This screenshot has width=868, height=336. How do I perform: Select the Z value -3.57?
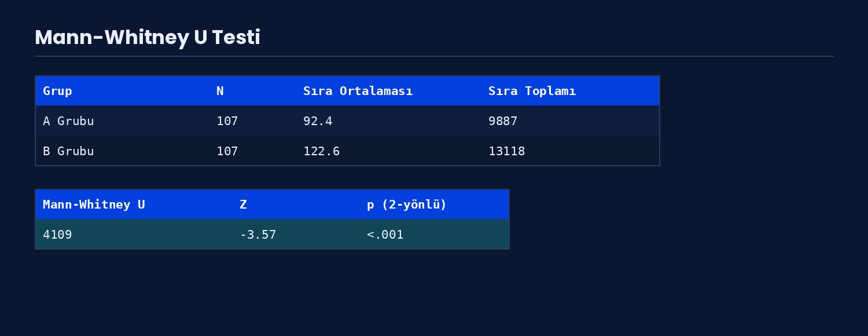click(x=258, y=235)
